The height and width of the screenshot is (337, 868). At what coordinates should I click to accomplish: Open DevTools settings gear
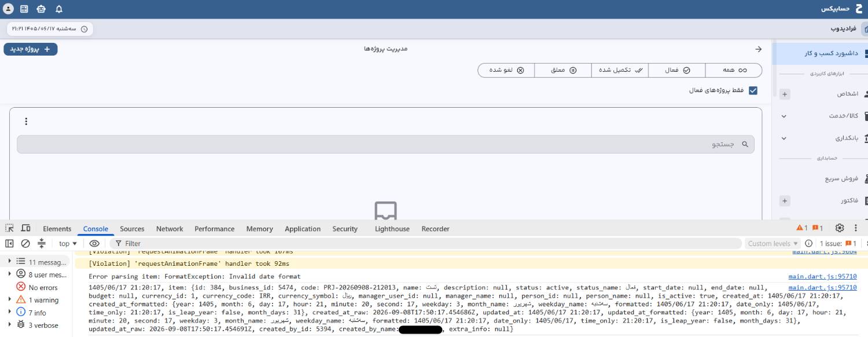[840, 228]
